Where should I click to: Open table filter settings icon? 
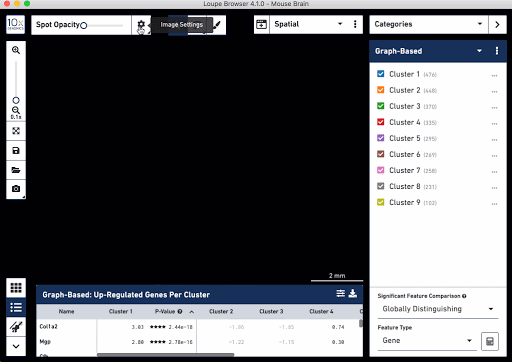pyautogui.click(x=340, y=294)
